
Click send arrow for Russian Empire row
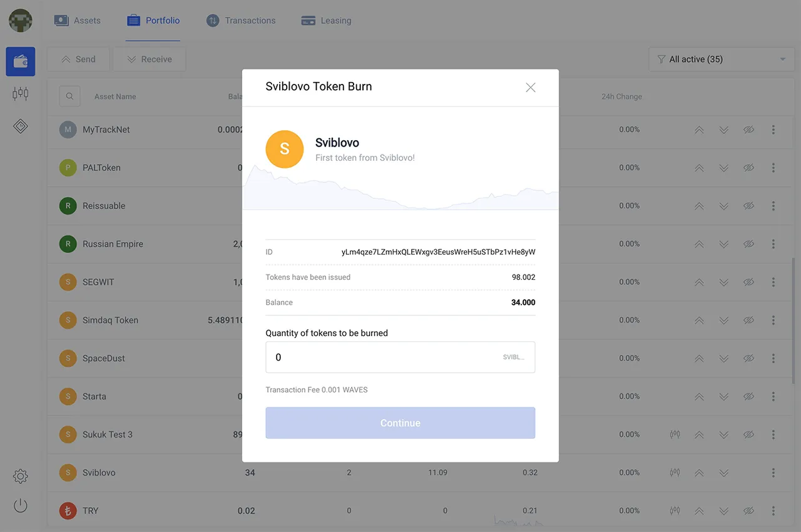click(699, 244)
